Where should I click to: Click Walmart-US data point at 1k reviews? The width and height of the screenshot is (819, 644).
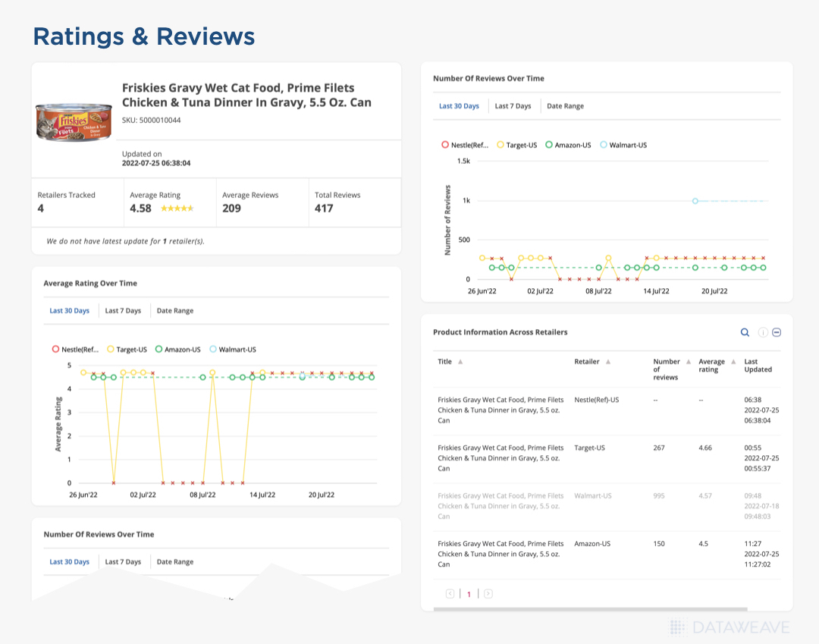point(695,200)
